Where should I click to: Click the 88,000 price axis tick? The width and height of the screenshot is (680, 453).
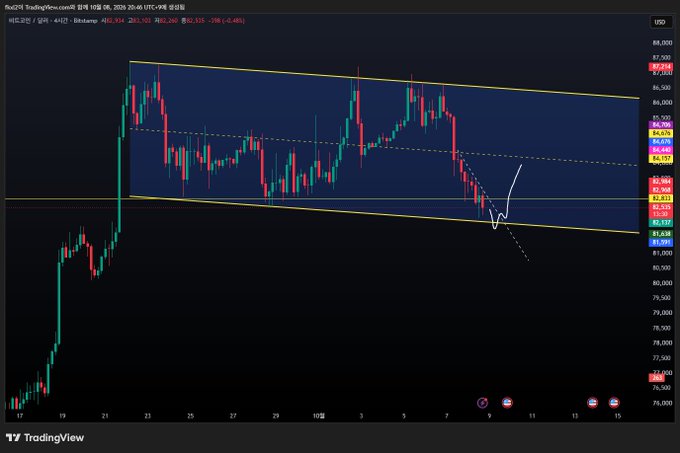(x=662, y=42)
